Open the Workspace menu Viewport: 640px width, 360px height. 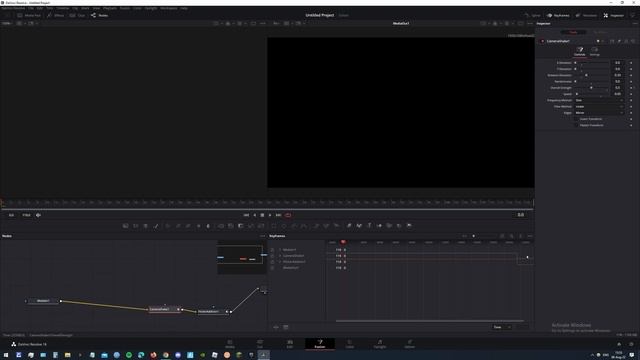pyautogui.click(x=169, y=8)
